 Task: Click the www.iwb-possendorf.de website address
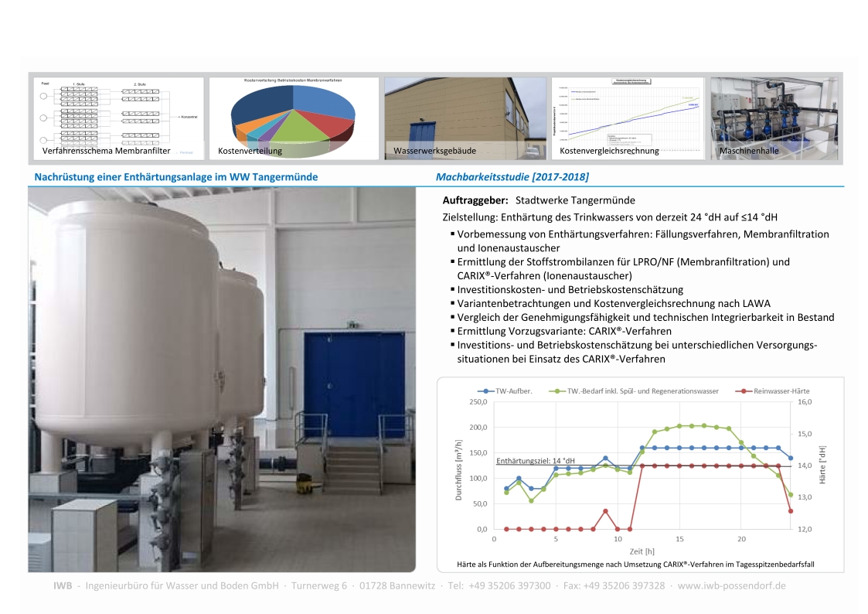pos(731,585)
